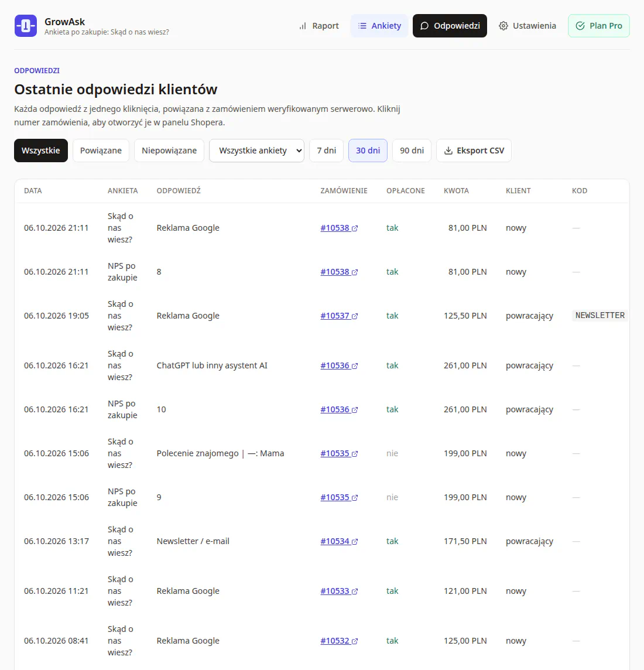Click external-link icon next to order #10533

pyautogui.click(x=354, y=592)
